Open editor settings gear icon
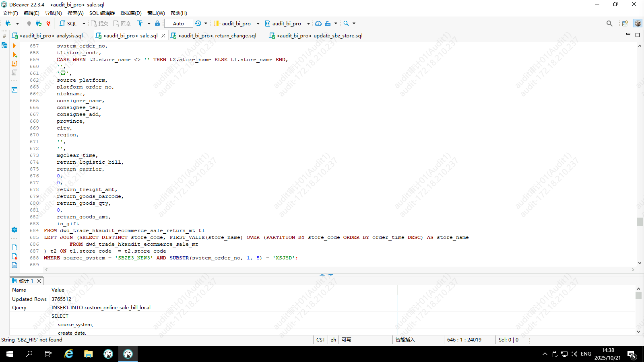Image resolution: width=644 pixels, height=362 pixels. 14,230
